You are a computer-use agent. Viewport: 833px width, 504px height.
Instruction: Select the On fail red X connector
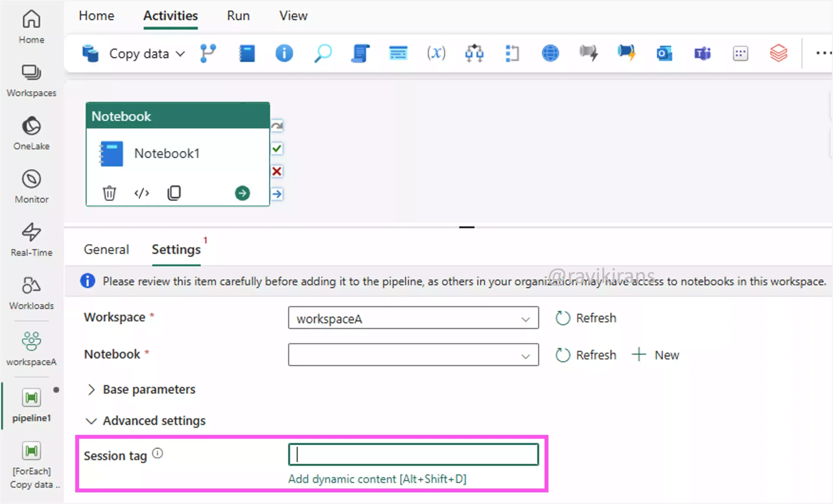pos(277,171)
